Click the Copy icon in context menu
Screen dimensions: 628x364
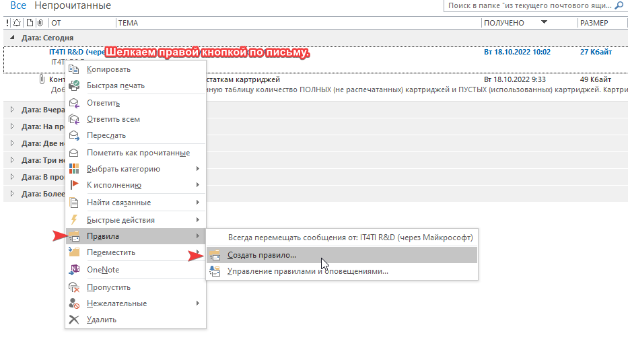click(x=75, y=69)
